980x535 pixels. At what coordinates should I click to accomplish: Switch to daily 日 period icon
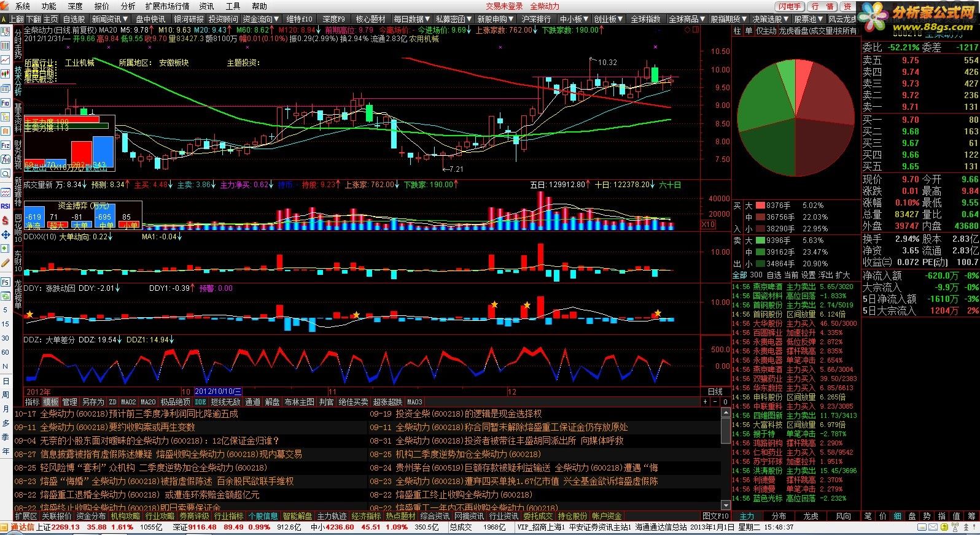[x=6, y=381]
